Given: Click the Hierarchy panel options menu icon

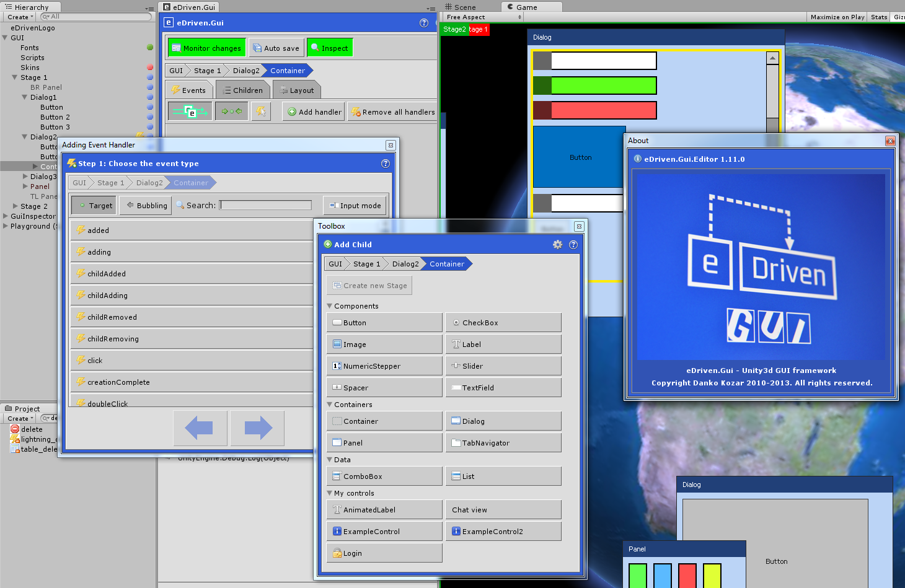Looking at the screenshot, I should coord(149,8).
